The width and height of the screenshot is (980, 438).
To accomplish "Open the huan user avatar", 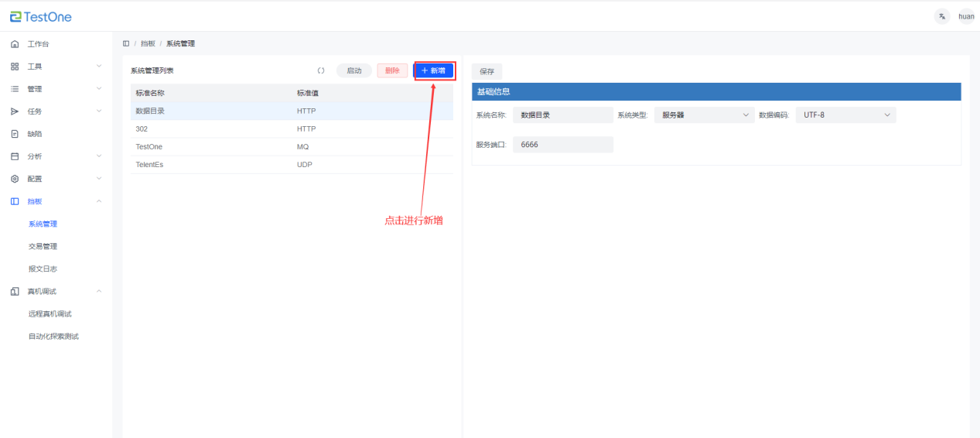I will coord(966,16).
